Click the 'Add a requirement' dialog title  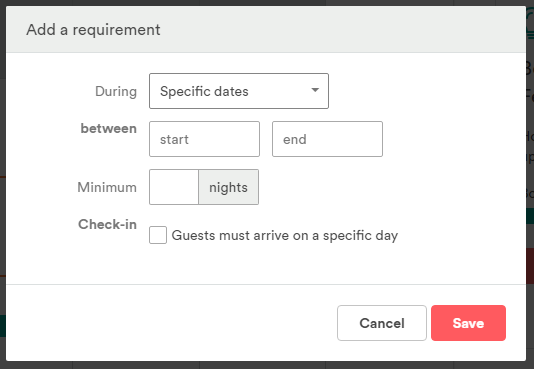(x=93, y=30)
